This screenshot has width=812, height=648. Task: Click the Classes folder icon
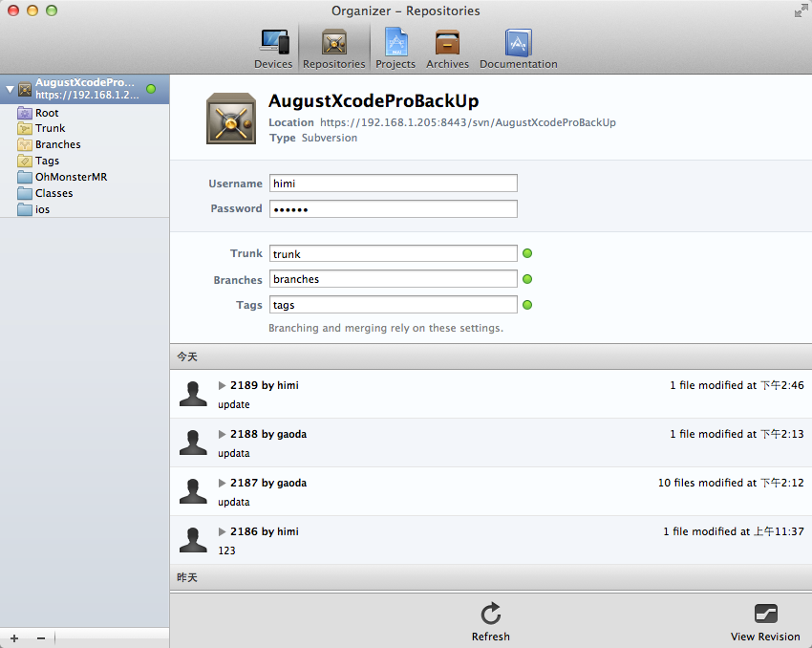point(25,193)
